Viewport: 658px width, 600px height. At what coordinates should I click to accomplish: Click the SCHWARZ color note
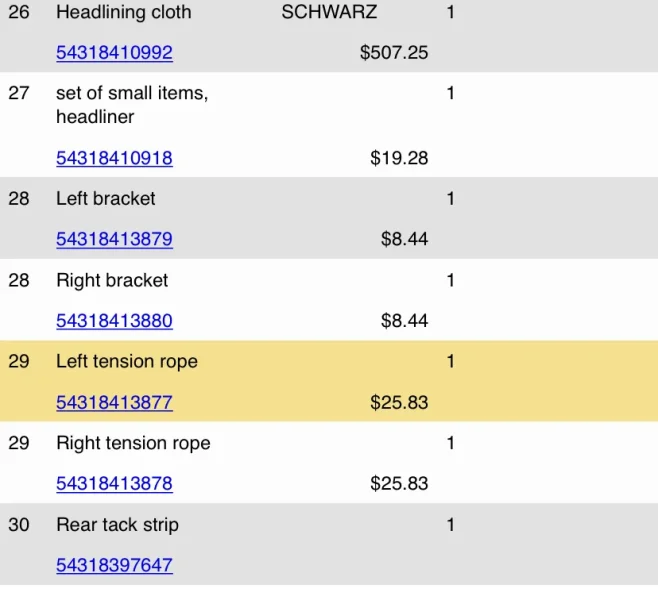click(329, 12)
